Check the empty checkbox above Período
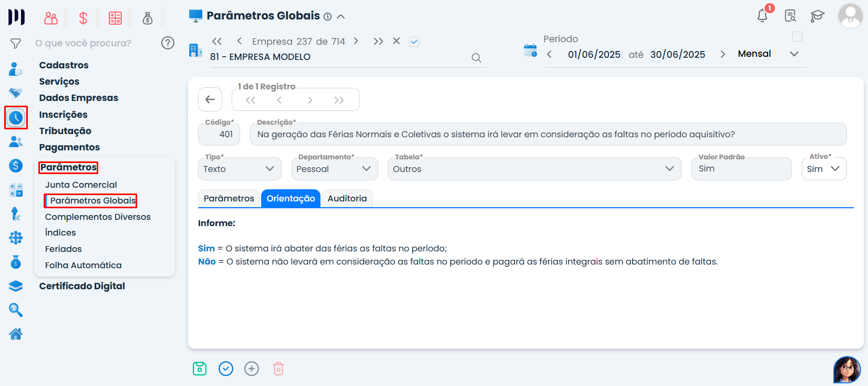This screenshot has height=386, width=868. [x=797, y=37]
